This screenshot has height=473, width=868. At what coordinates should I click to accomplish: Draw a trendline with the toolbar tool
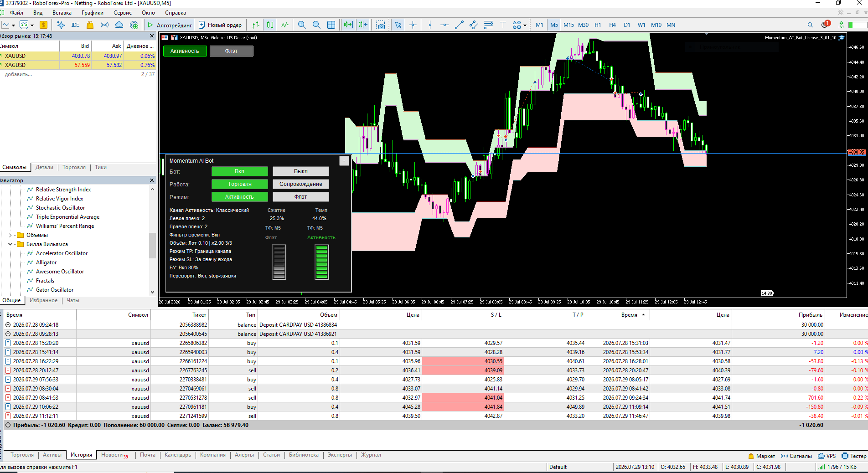[x=459, y=25]
